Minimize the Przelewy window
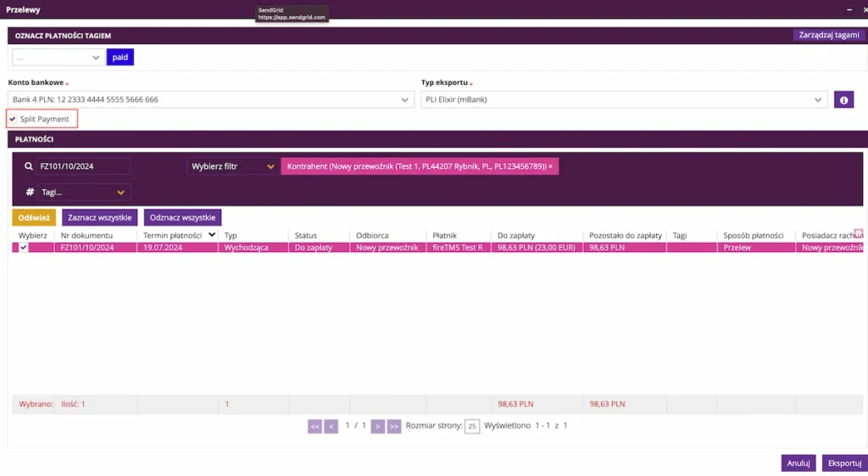868x476 pixels. pyautogui.click(x=849, y=9)
